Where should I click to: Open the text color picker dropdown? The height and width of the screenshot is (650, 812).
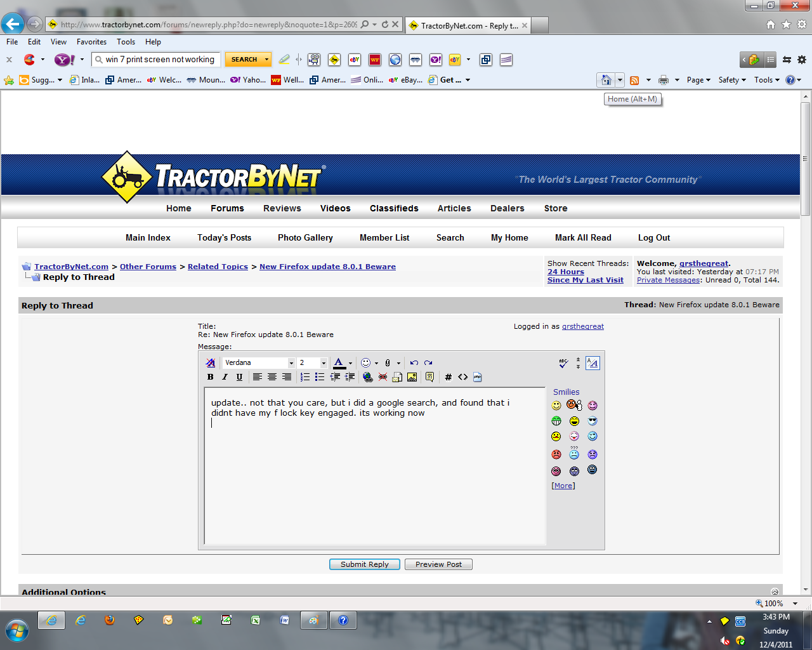click(x=350, y=364)
